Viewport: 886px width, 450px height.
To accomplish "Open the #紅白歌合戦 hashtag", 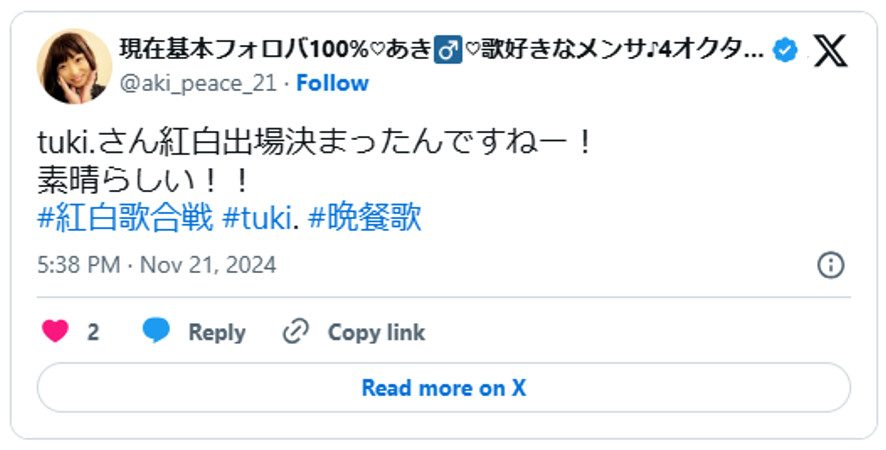I will click(125, 218).
